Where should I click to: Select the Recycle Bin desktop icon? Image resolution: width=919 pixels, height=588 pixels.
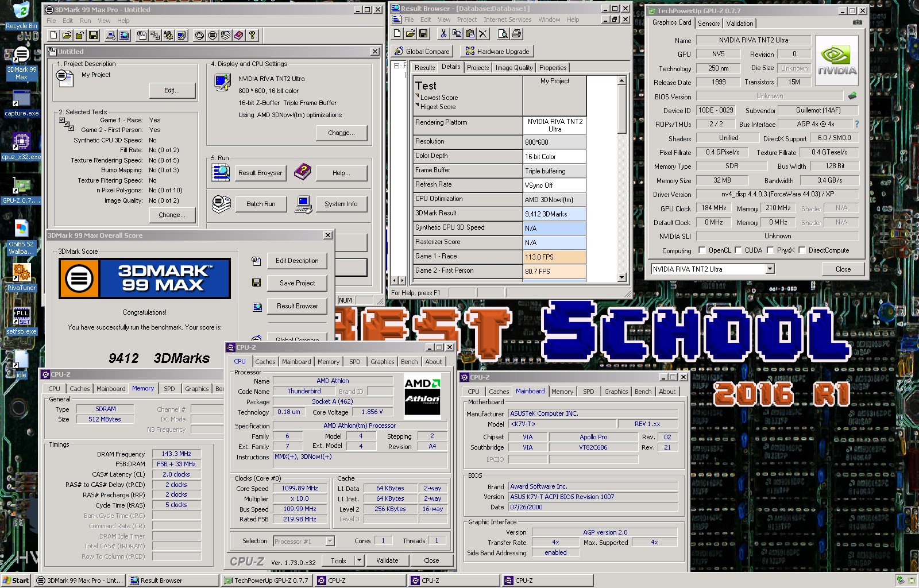tap(21, 16)
